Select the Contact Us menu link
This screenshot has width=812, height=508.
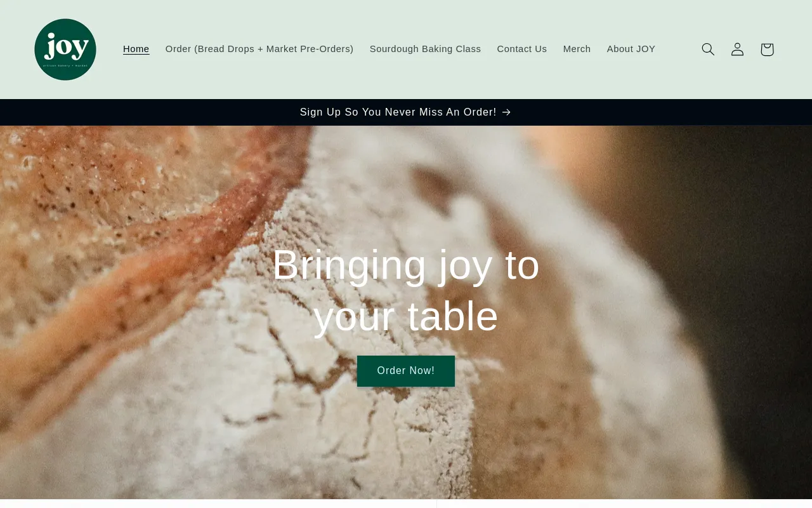coord(522,49)
